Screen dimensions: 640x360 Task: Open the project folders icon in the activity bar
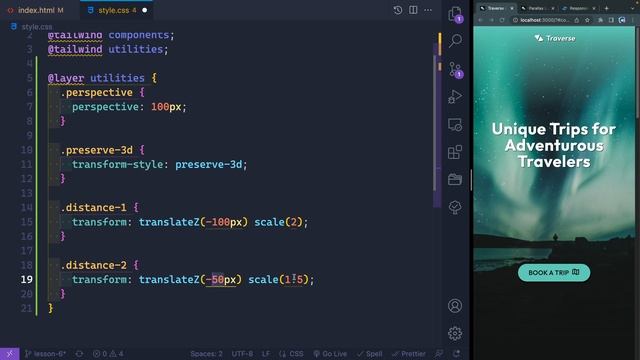(x=455, y=180)
